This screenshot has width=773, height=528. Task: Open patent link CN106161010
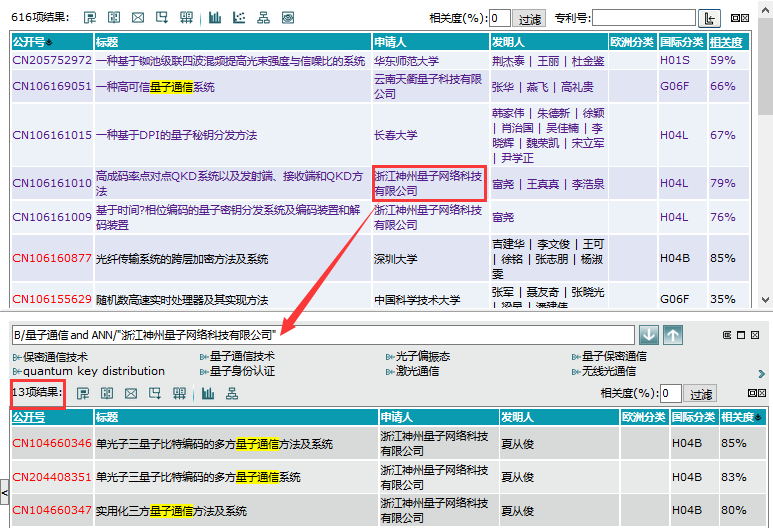[52, 183]
